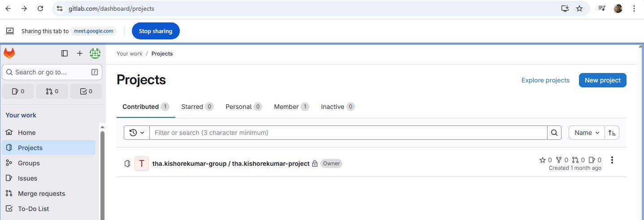The image size is (644, 220).
Task: Open the green user avatar menu
Action: 95,54
